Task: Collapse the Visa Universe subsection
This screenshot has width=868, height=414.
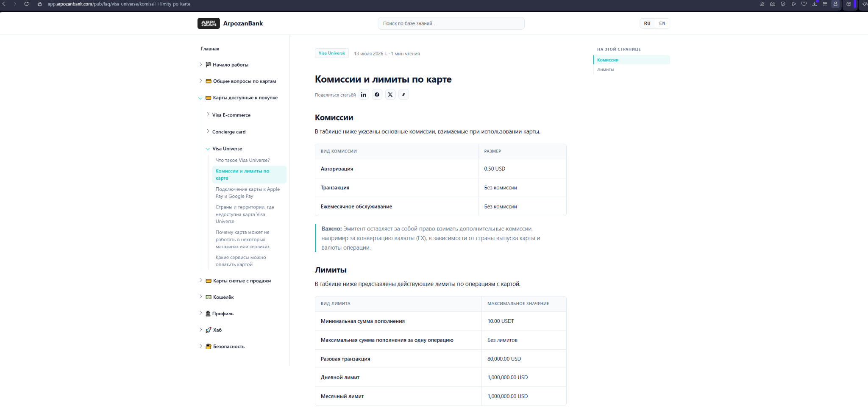Action: pyautogui.click(x=208, y=149)
